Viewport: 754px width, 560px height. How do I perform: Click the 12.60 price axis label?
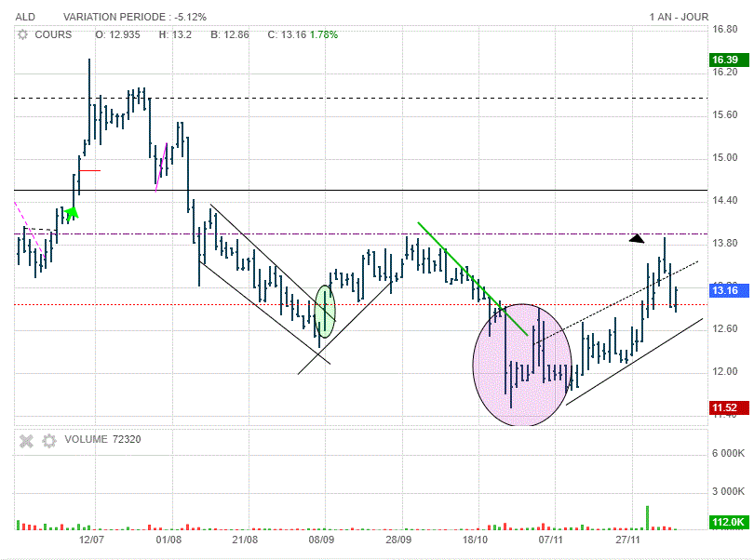point(724,328)
